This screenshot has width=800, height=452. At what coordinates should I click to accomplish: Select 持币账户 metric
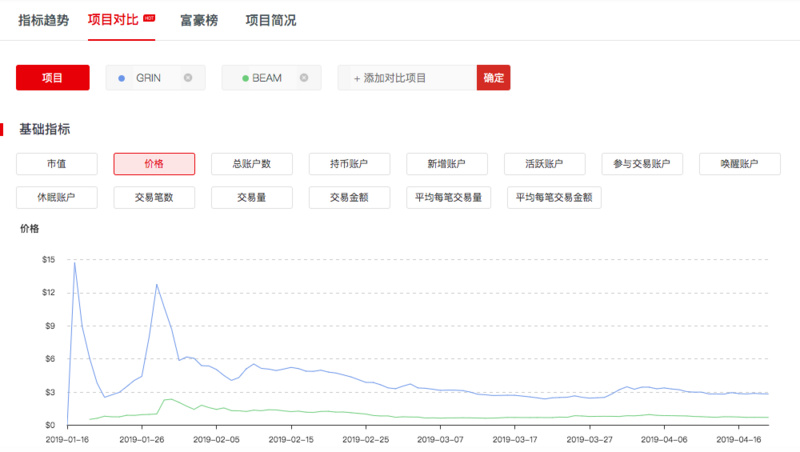click(x=349, y=164)
